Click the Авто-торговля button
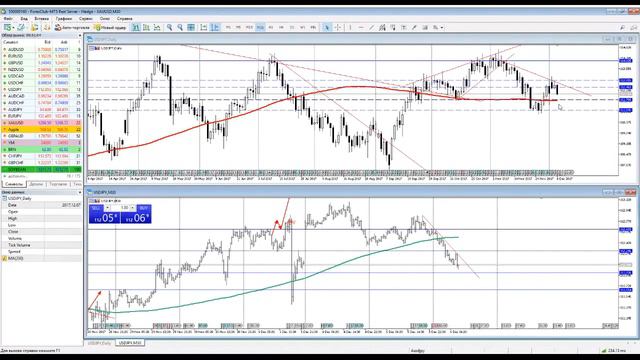Viewport: 640px width, 360px height. click(72, 27)
